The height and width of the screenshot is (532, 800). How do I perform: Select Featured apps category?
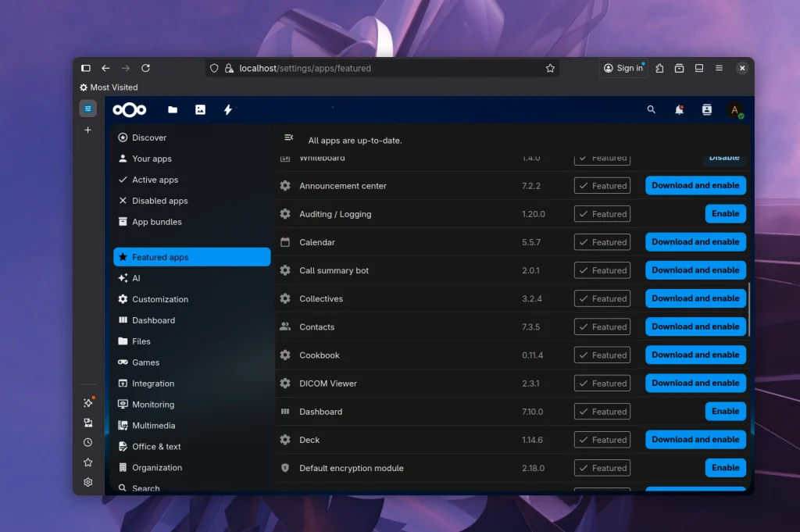(192, 257)
